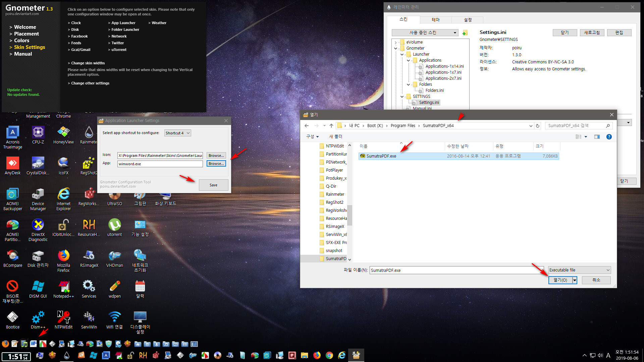Launch the IcoFX desktop icon
The image size is (644, 362).
[x=63, y=166]
